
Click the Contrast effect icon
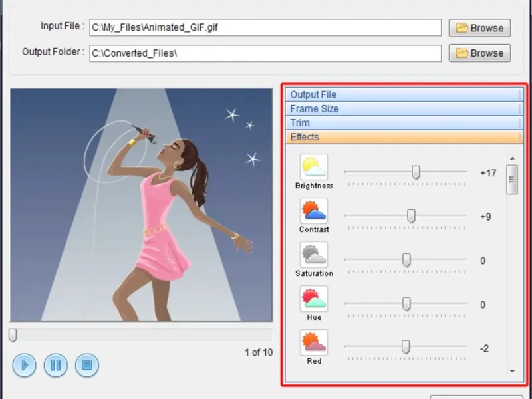314,211
